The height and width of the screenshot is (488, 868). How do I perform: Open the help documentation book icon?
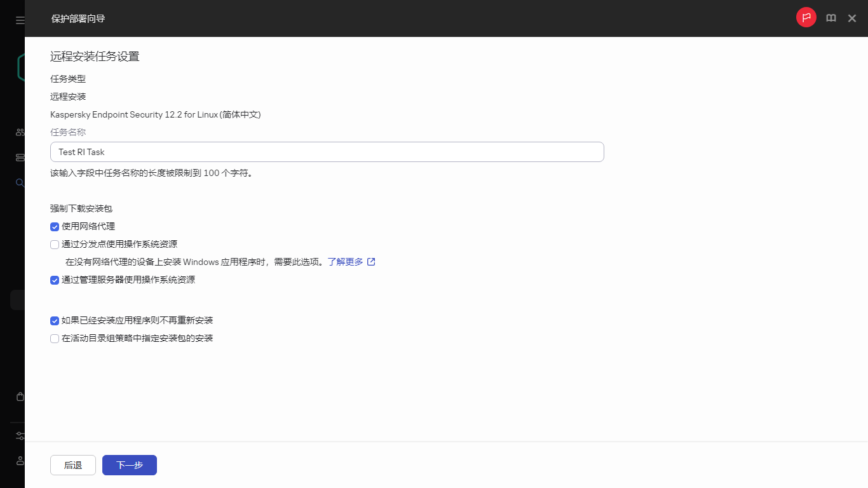(831, 18)
